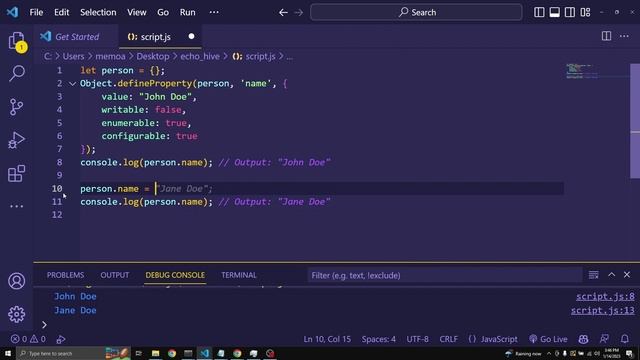
Task: Maximize the panel with up chevron
Action: tap(611, 275)
